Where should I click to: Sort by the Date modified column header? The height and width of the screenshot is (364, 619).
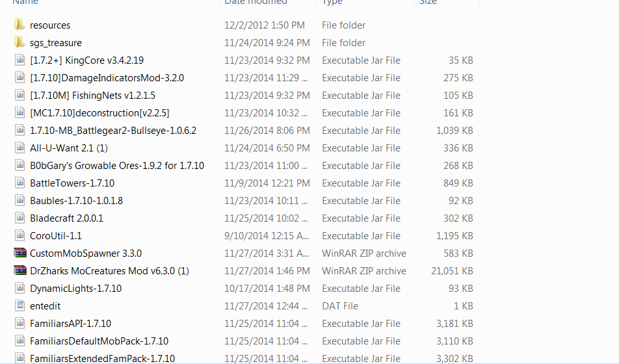(256, 2)
